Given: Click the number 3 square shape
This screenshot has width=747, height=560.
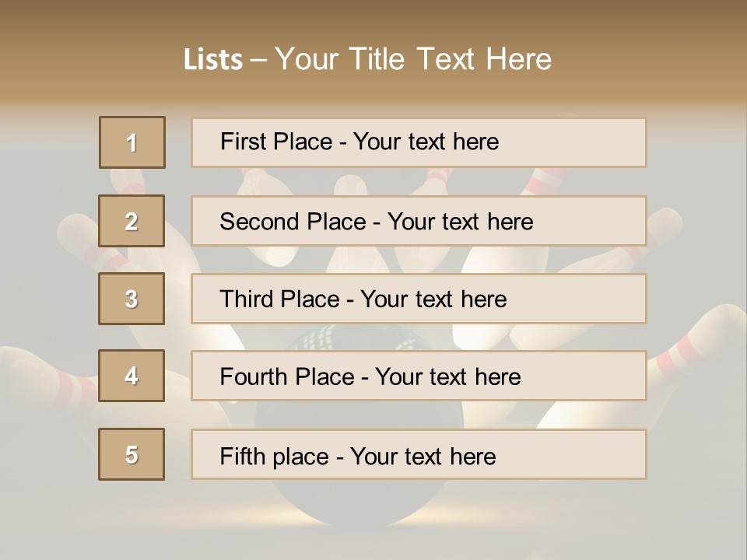Looking at the screenshot, I should click(x=132, y=299).
